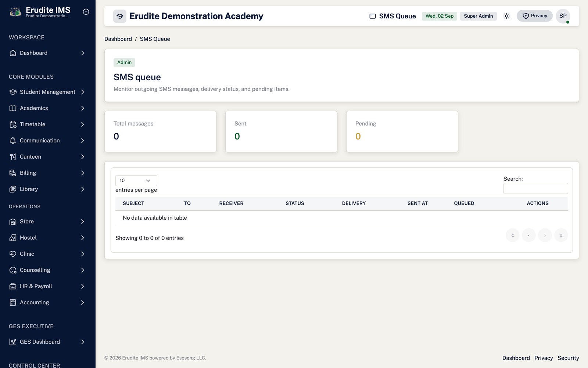Click the Student Management graduation cap icon
Viewport: 588px width, 368px height.
[x=13, y=92]
